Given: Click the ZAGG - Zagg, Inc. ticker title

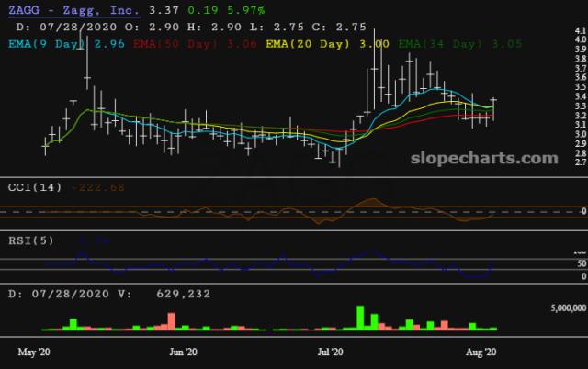Looking at the screenshot, I should (76, 10).
